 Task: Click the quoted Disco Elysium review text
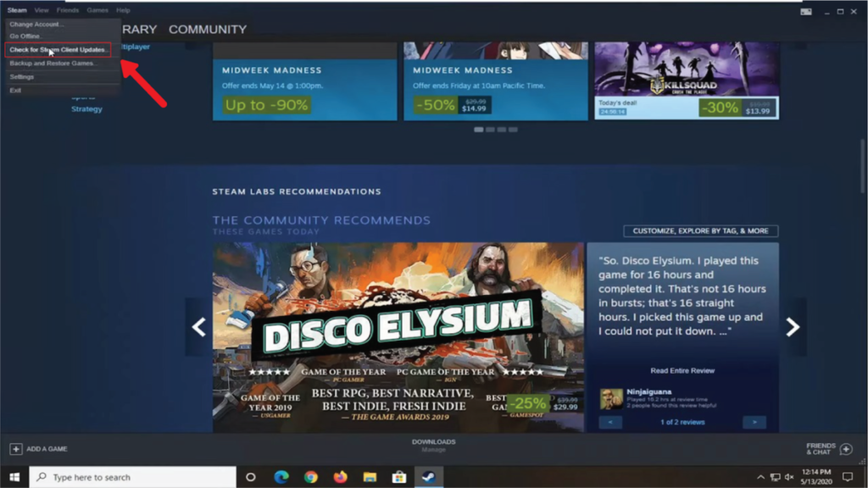coord(682,296)
